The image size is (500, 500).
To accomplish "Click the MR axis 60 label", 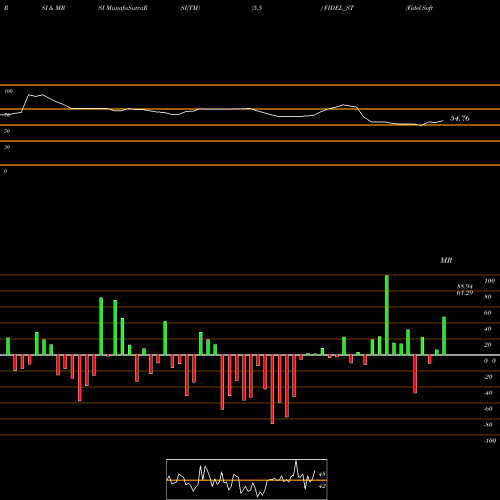I will click(x=488, y=313).
